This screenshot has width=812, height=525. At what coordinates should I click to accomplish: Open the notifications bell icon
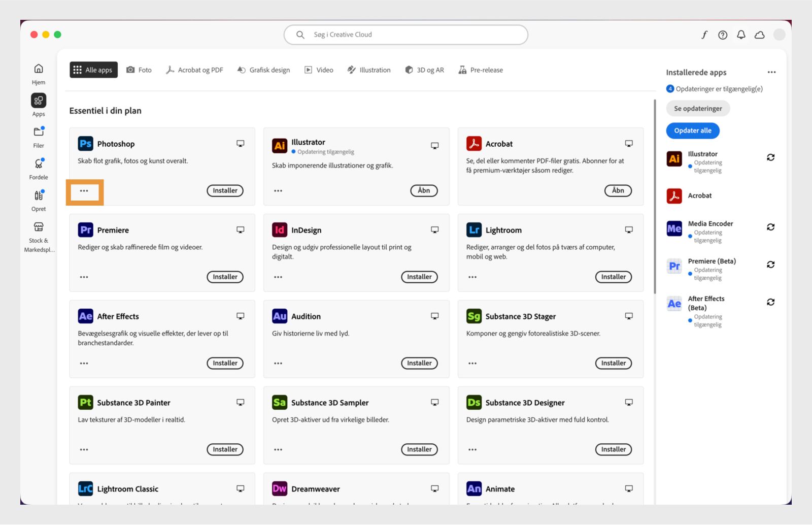(x=741, y=35)
